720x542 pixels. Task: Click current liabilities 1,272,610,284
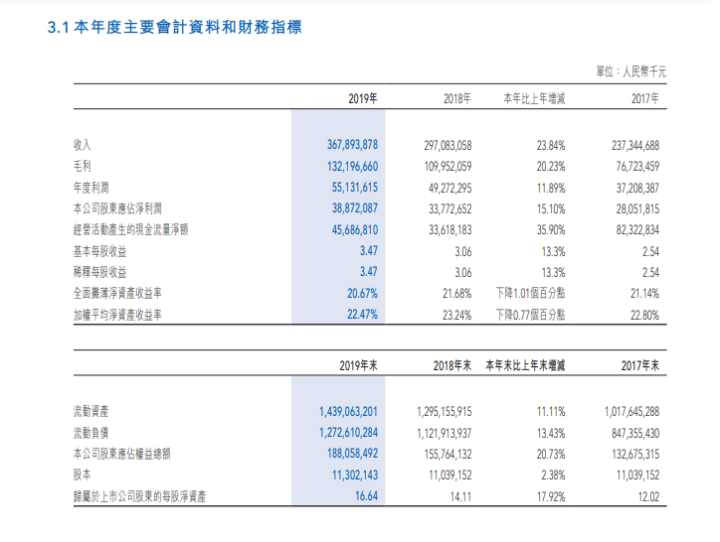pyautogui.click(x=349, y=433)
